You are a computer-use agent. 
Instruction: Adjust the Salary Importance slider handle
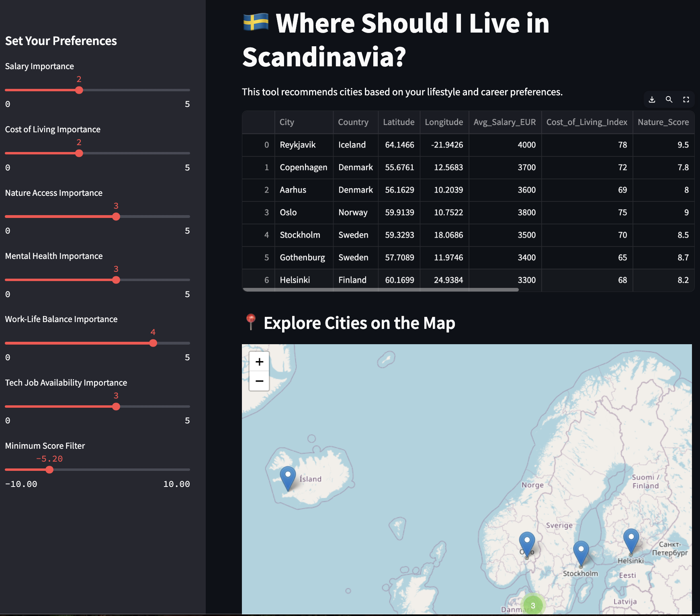79,90
